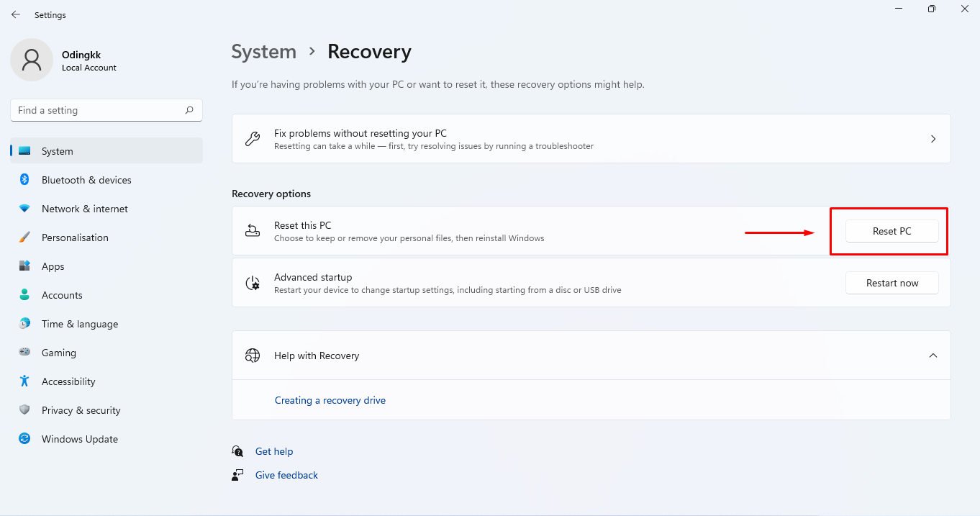Select the Network & internet globe icon
The height and width of the screenshot is (516, 980).
click(x=24, y=209)
